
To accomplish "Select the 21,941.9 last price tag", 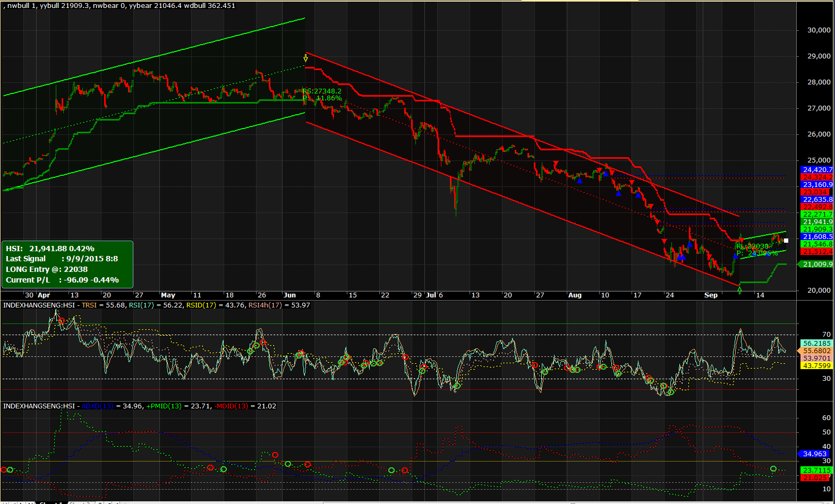I will point(817,221).
